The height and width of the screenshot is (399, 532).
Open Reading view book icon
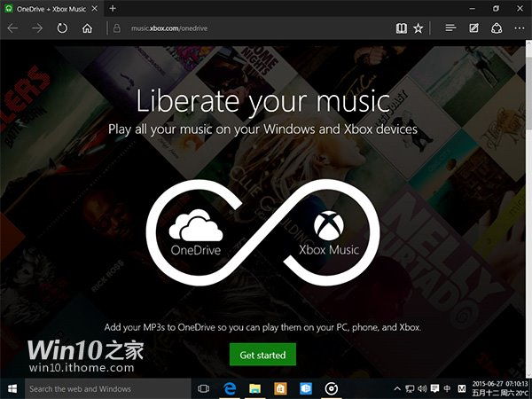(402, 28)
